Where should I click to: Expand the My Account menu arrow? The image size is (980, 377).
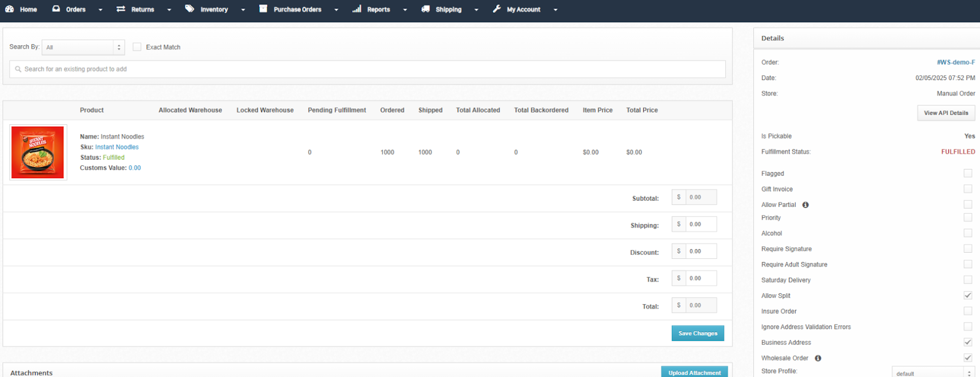coord(556,10)
